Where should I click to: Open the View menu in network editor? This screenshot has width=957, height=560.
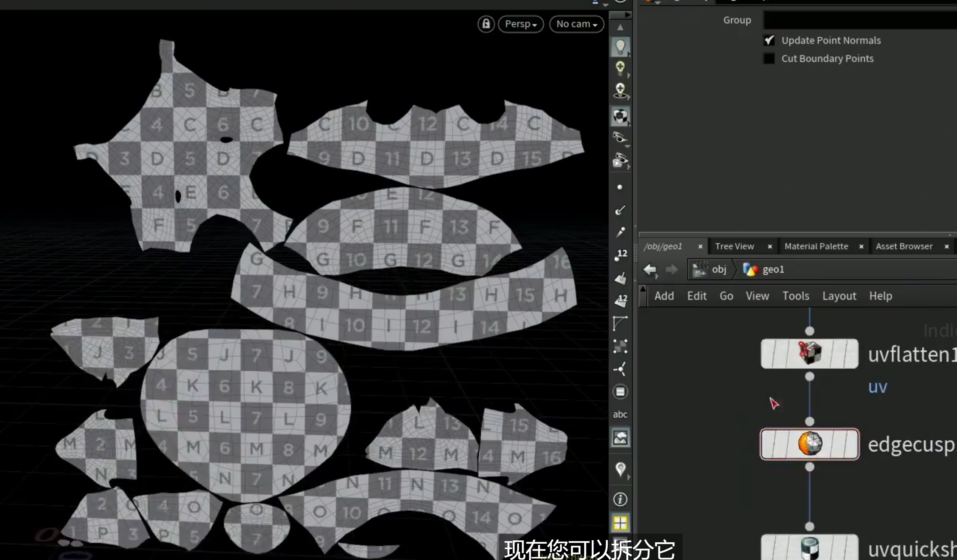(x=757, y=296)
